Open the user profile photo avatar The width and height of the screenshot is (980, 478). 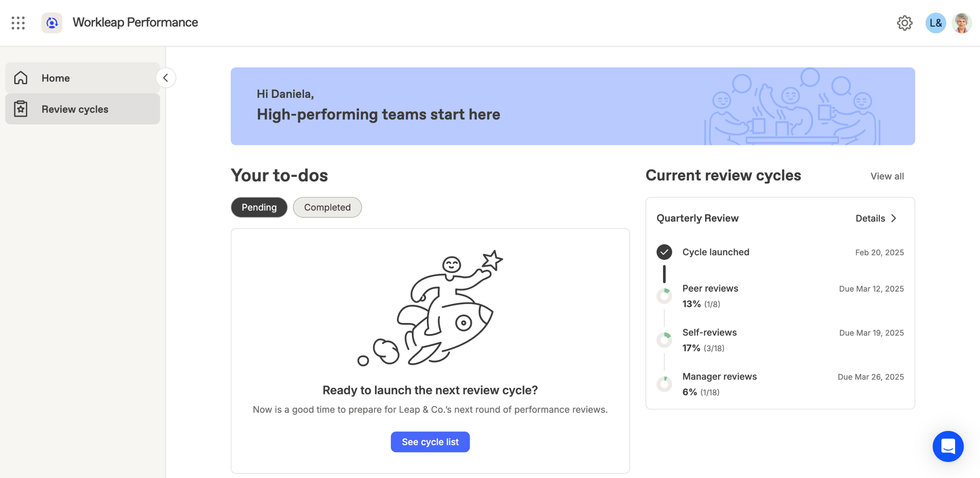coord(962,23)
